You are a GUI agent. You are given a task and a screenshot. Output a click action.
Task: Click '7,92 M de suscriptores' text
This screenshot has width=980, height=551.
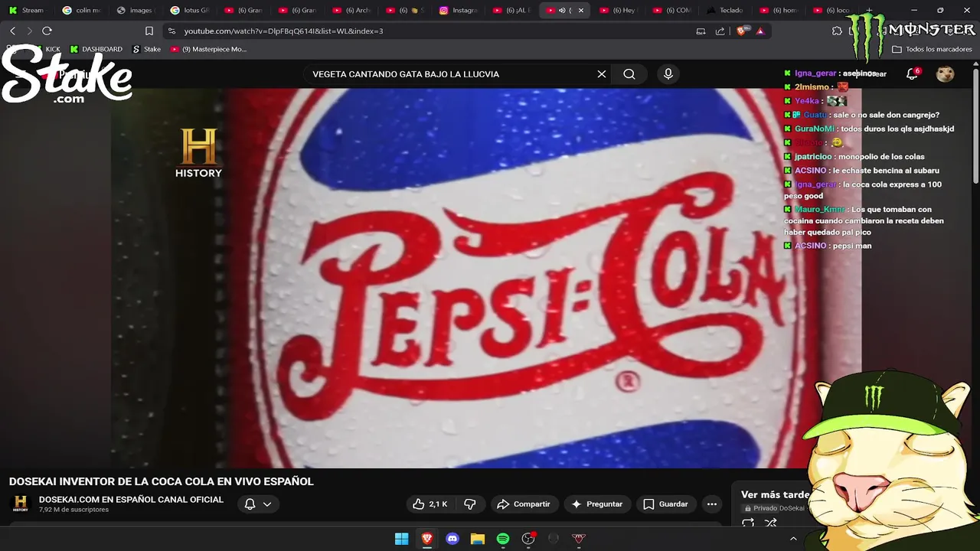tap(73, 510)
